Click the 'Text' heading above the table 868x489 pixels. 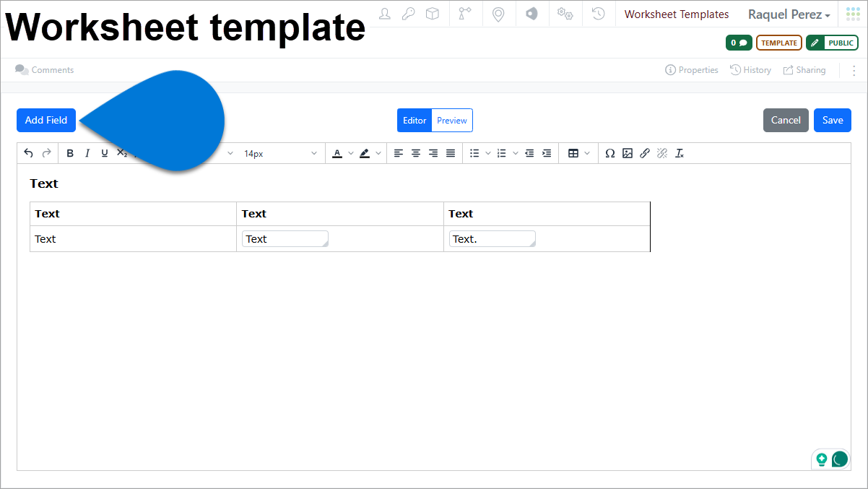click(44, 183)
